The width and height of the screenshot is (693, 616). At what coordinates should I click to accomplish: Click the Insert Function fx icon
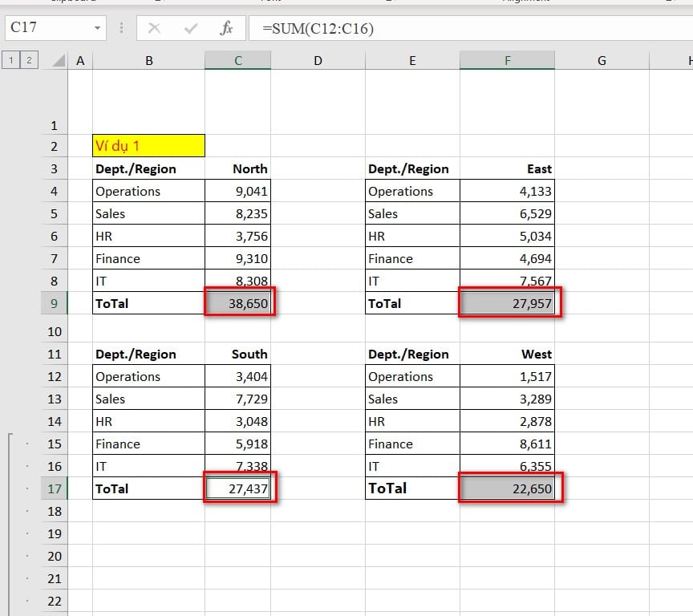coord(226,28)
